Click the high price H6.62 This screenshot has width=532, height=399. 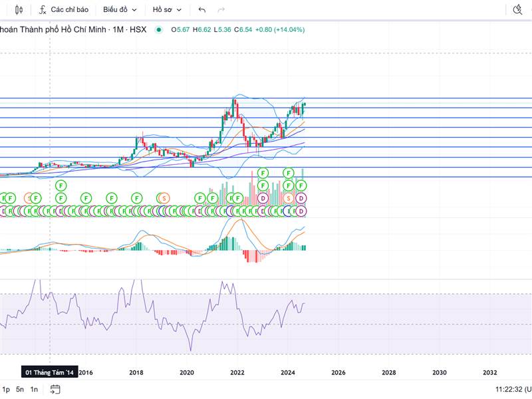(202, 29)
